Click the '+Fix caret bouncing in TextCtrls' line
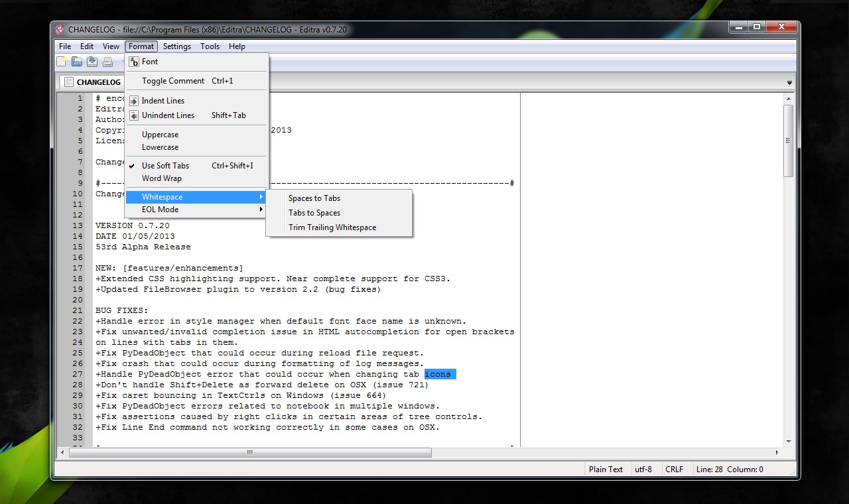Screen dimensions: 849x504 pyautogui.click(x=241, y=395)
